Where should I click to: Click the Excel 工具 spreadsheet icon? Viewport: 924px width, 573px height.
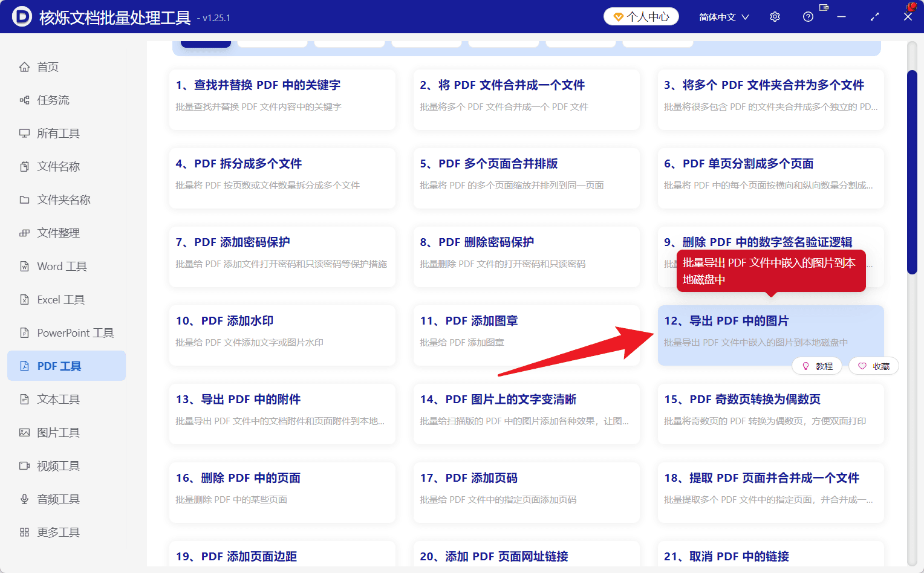coord(24,300)
